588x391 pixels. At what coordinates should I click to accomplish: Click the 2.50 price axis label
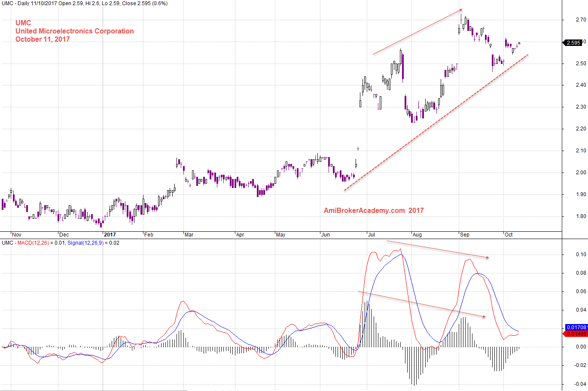581,64
